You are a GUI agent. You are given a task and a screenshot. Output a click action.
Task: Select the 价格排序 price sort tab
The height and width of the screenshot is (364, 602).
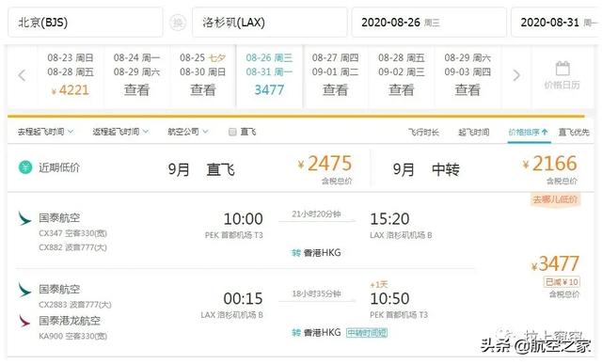(x=529, y=133)
